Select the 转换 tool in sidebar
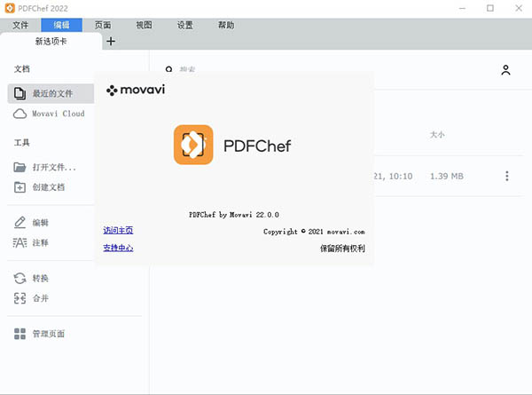 [41, 279]
